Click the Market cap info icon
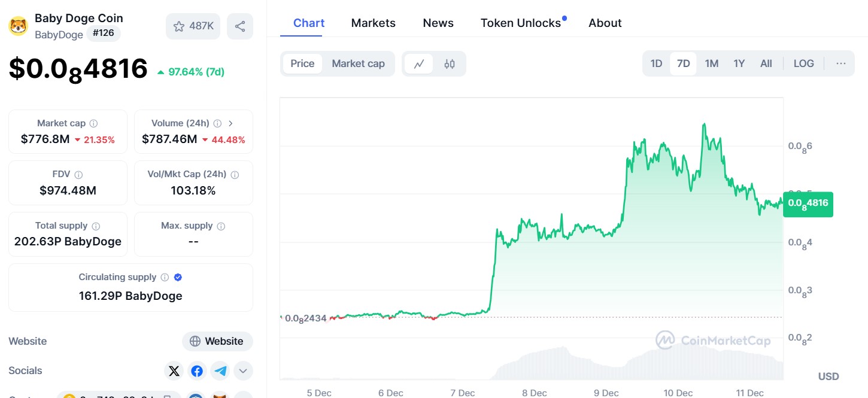 (93, 123)
